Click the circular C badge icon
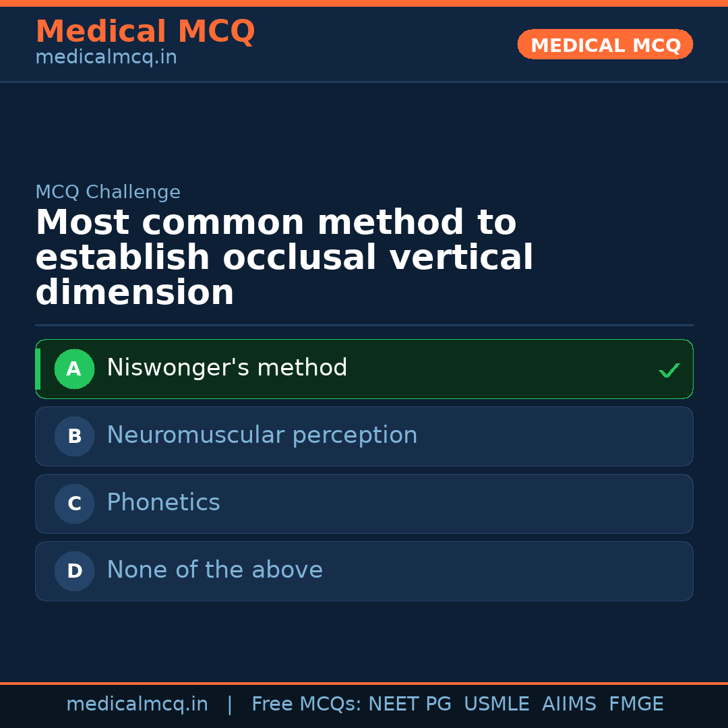The image size is (728, 728). 74,504
